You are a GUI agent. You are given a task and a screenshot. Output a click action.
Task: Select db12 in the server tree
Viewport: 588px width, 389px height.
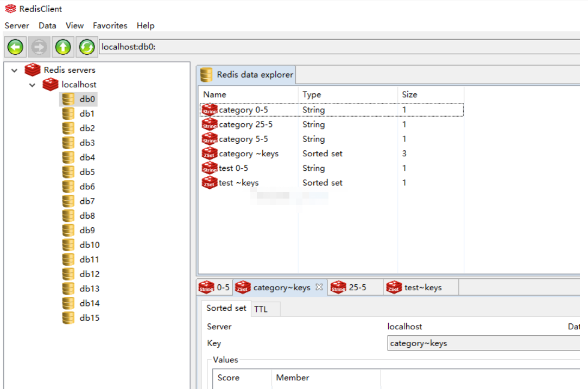pos(89,275)
